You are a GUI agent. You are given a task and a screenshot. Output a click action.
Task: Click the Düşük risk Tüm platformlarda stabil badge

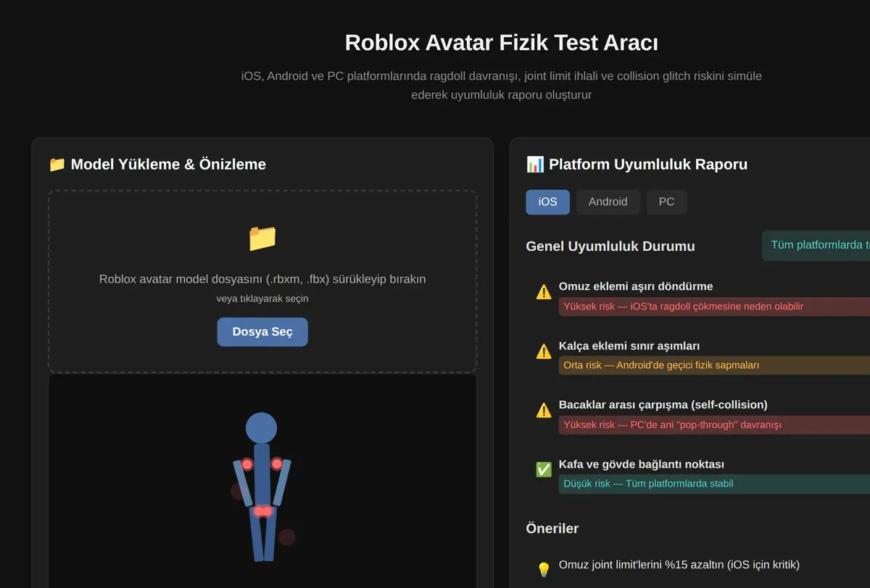pos(714,484)
